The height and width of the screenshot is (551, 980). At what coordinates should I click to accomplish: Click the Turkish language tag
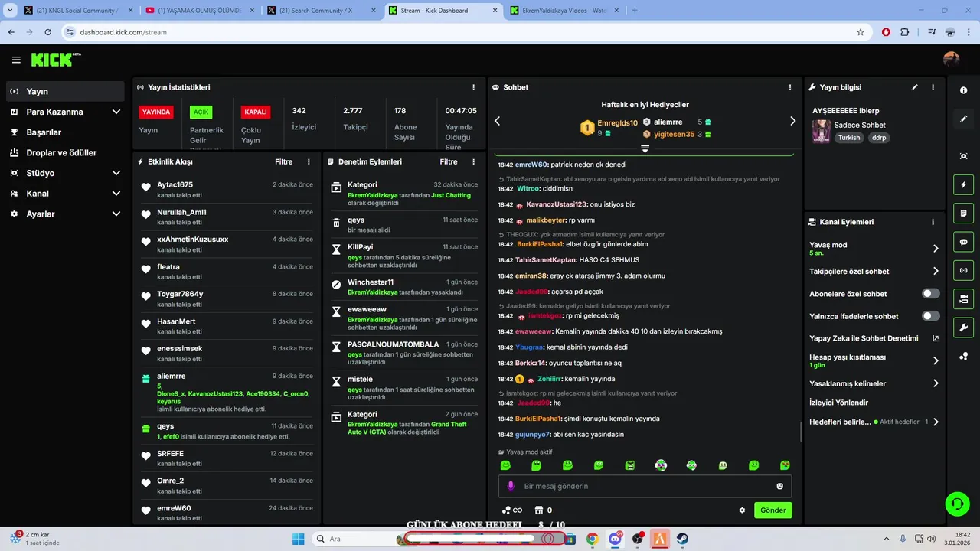coord(849,138)
